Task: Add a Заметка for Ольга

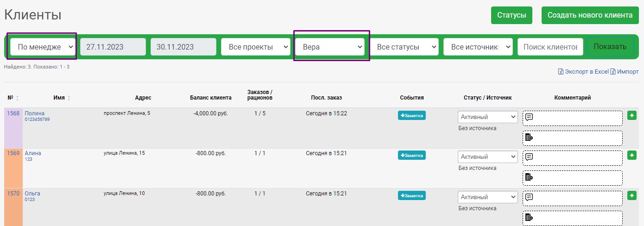Action: coord(412,196)
